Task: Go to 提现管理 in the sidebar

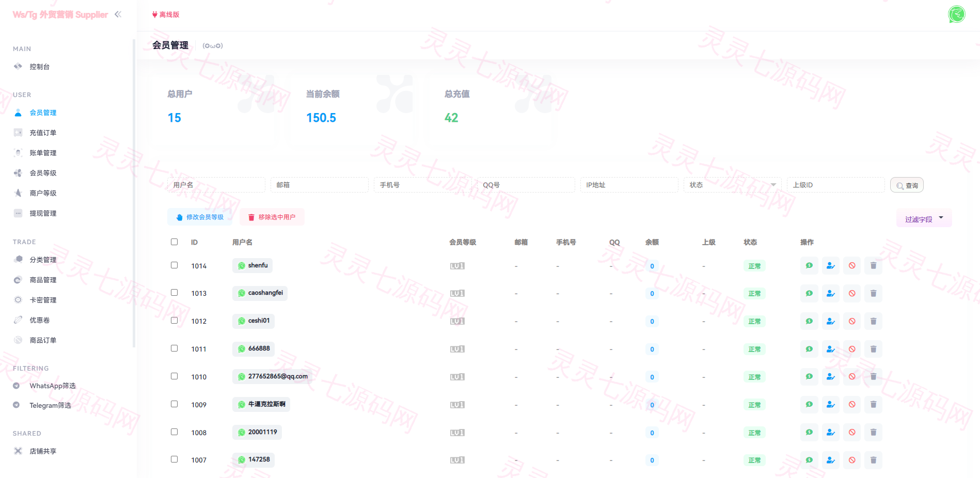Action: pyautogui.click(x=43, y=213)
